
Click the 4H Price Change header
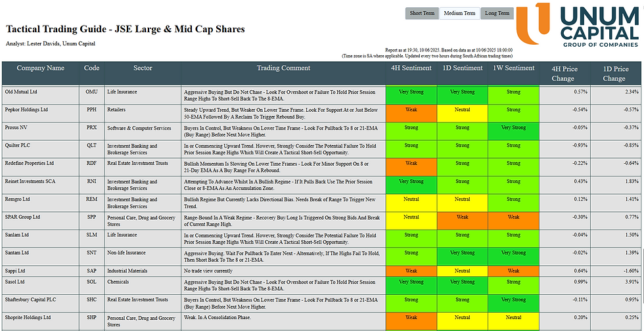click(x=563, y=74)
